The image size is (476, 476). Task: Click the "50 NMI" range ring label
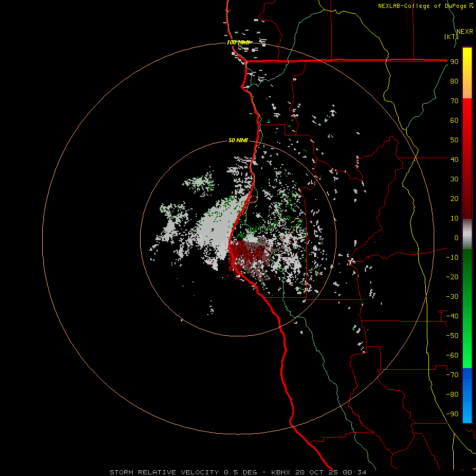(238, 140)
